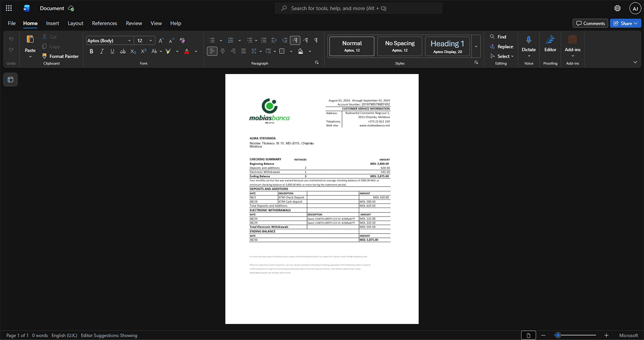This screenshot has height=340, width=644.
Task: Open settings gear icon
Action: pos(618,8)
